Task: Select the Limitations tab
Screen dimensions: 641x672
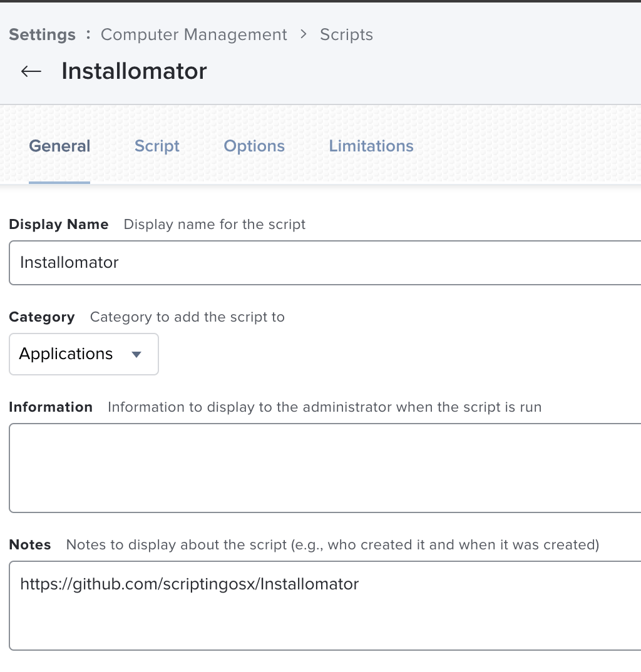Action: 371,146
